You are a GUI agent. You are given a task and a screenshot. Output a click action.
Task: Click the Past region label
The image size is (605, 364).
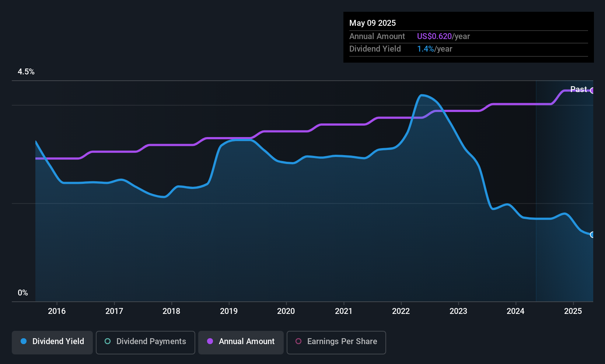578,90
